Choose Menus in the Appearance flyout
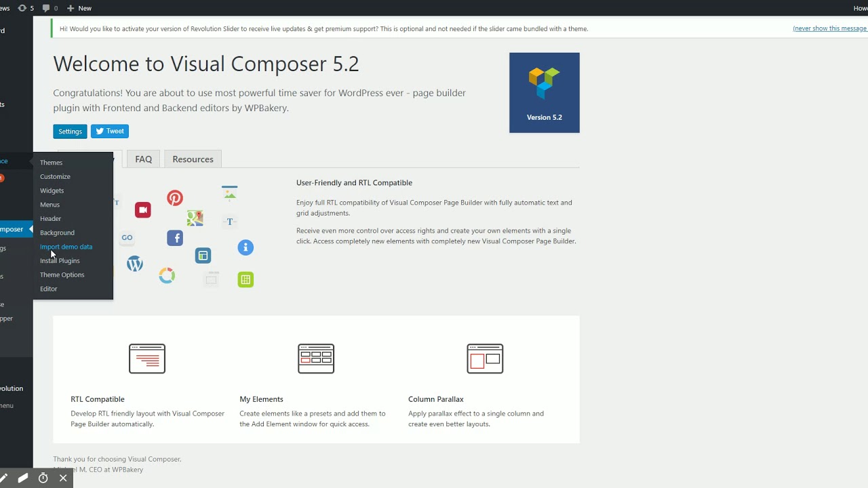 click(x=50, y=205)
